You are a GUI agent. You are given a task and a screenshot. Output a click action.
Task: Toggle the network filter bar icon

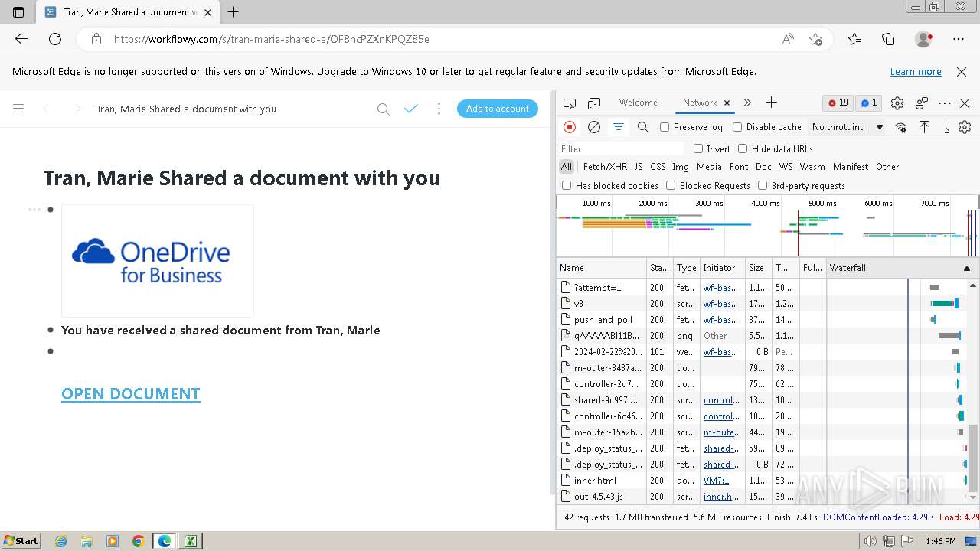(x=619, y=127)
